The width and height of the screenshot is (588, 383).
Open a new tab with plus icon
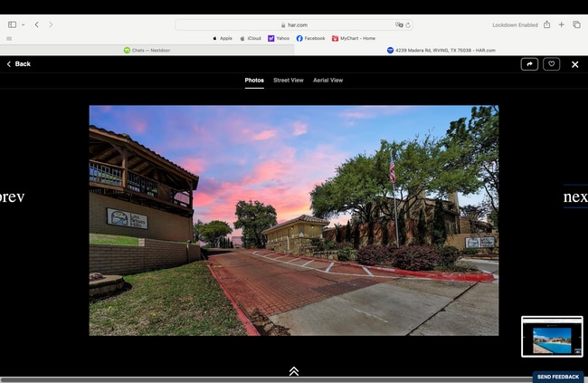(561, 24)
